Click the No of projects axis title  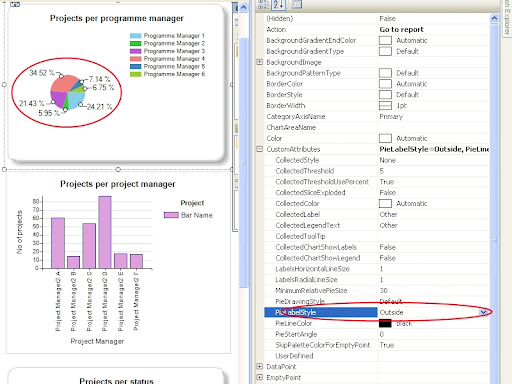pos(19,232)
